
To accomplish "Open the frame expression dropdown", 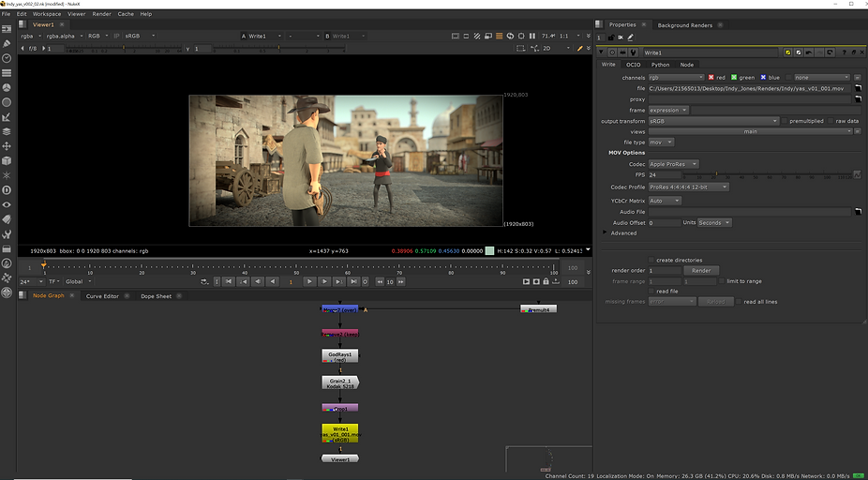I will point(668,111).
